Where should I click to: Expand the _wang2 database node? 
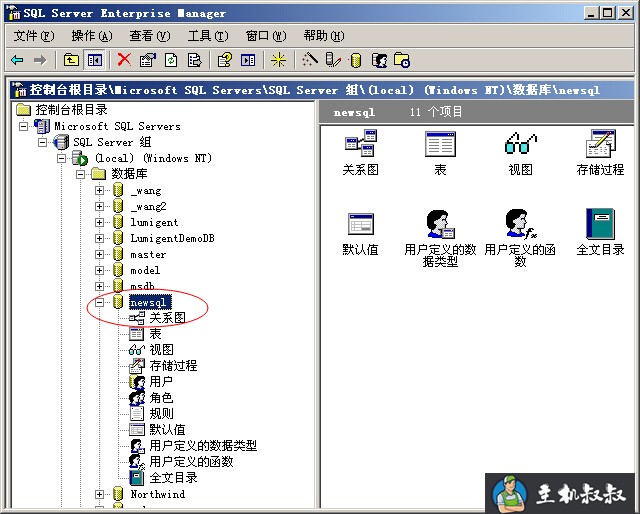pyautogui.click(x=99, y=206)
